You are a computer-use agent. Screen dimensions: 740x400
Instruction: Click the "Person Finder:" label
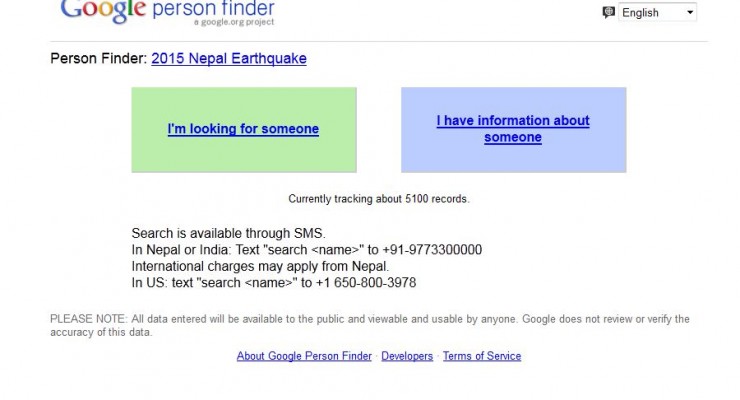click(x=99, y=58)
